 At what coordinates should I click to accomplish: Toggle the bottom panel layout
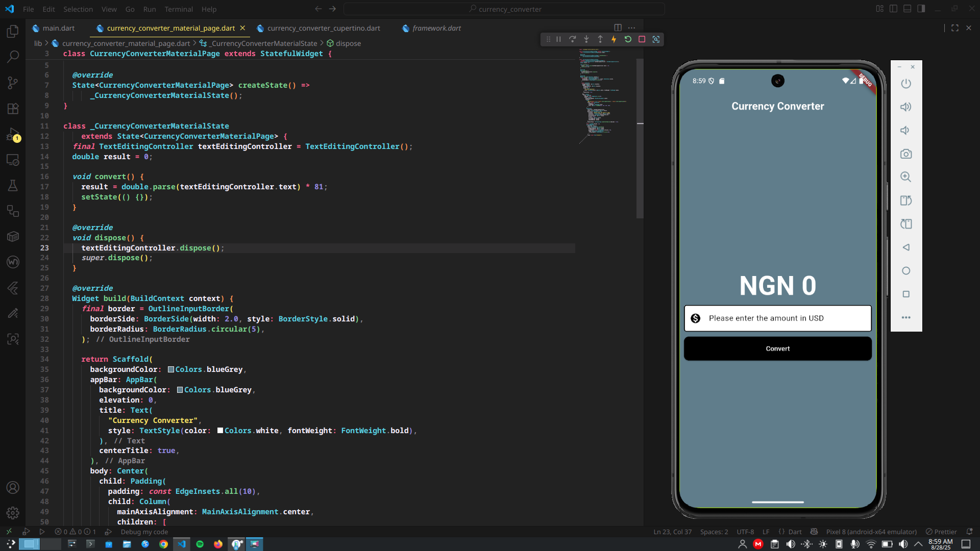907,9
